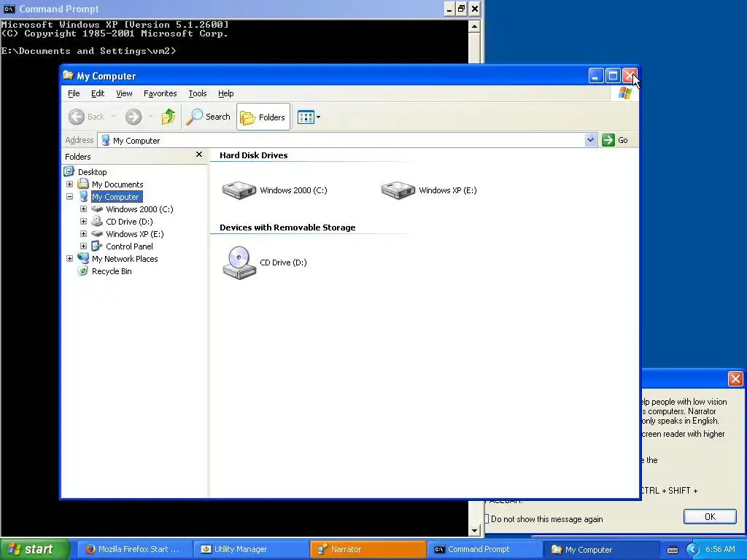Click the keyboard tray icon
Viewport: 747px width, 560px height.
coord(672,550)
